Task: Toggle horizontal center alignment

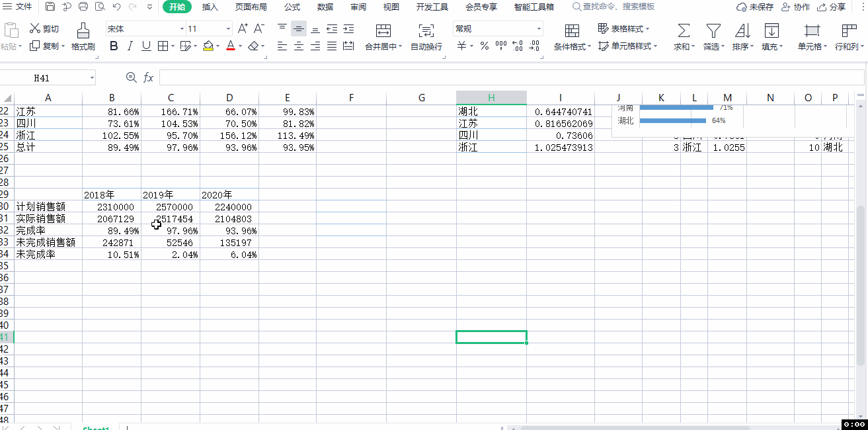Action: coord(299,46)
